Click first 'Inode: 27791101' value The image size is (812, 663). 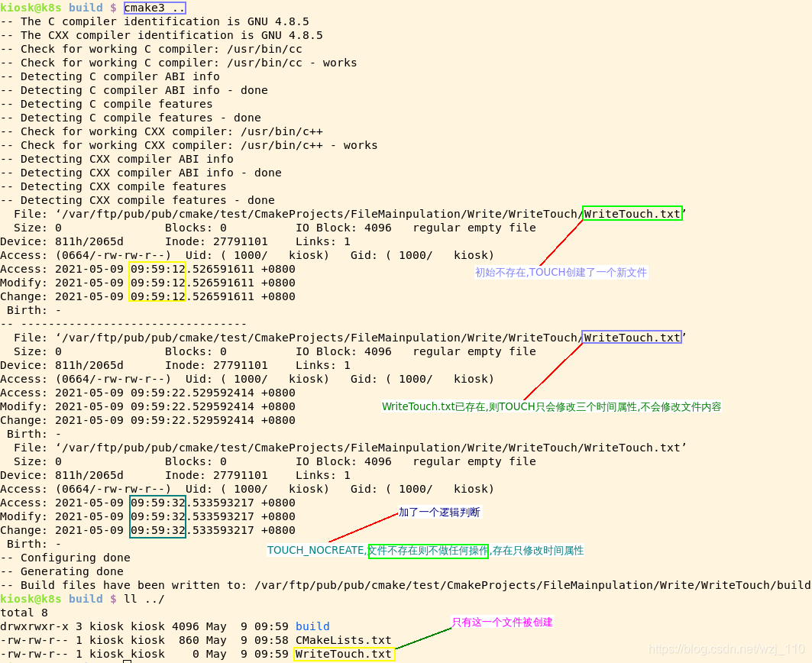[216, 241]
